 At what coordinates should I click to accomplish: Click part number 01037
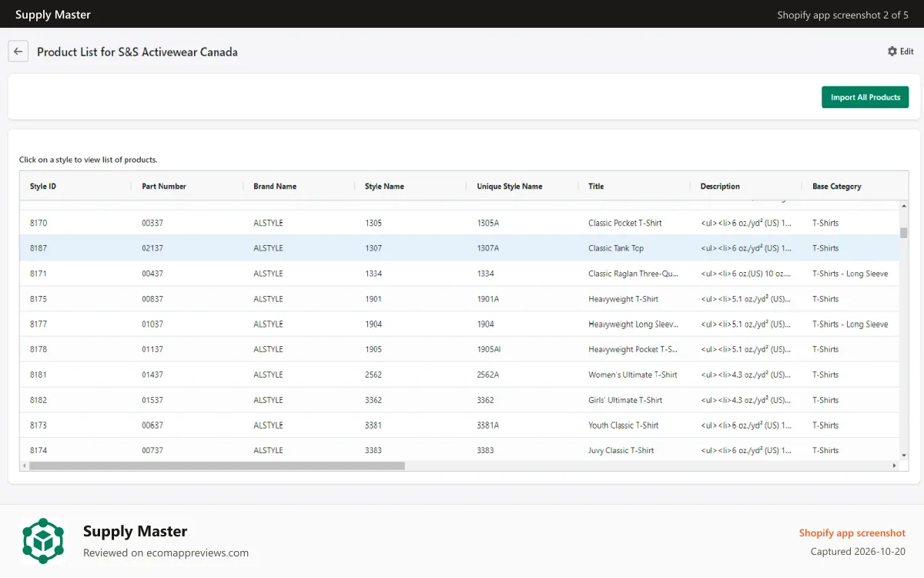click(x=152, y=324)
